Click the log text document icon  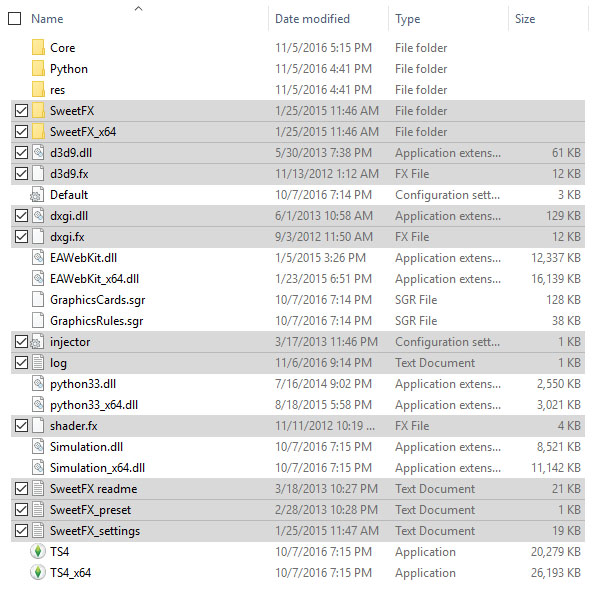point(38,363)
